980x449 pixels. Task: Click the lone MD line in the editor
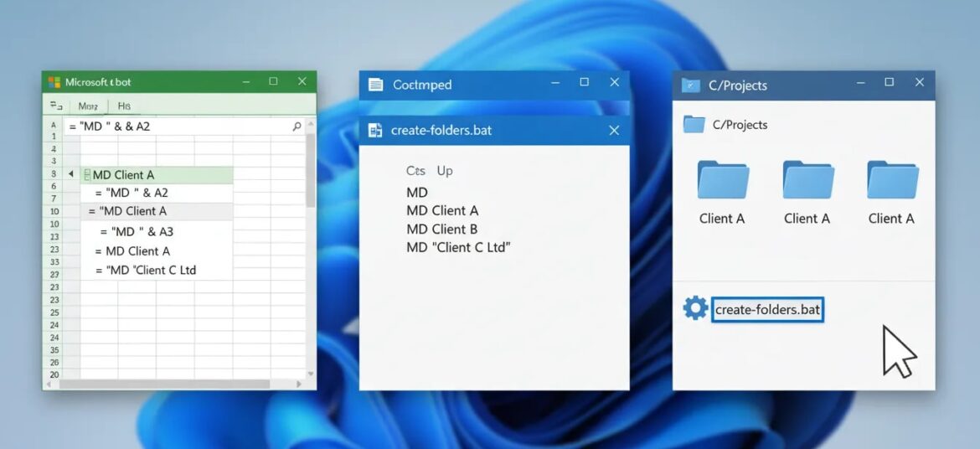click(417, 192)
